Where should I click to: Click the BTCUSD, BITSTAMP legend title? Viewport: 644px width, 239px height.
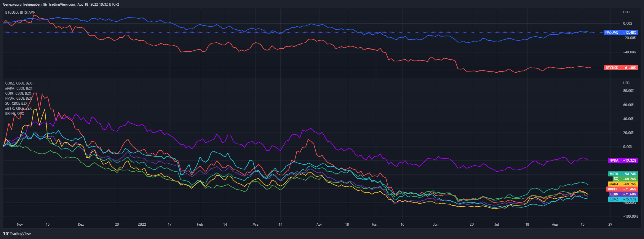point(20,12)
